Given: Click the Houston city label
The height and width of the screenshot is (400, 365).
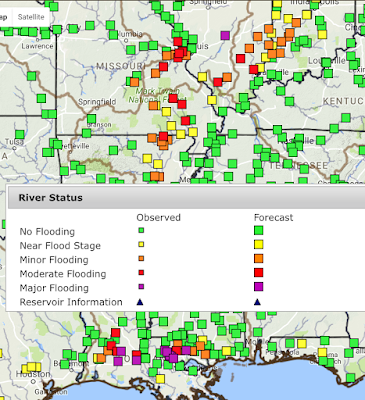Looking at the screenshot, I should 33,374.
